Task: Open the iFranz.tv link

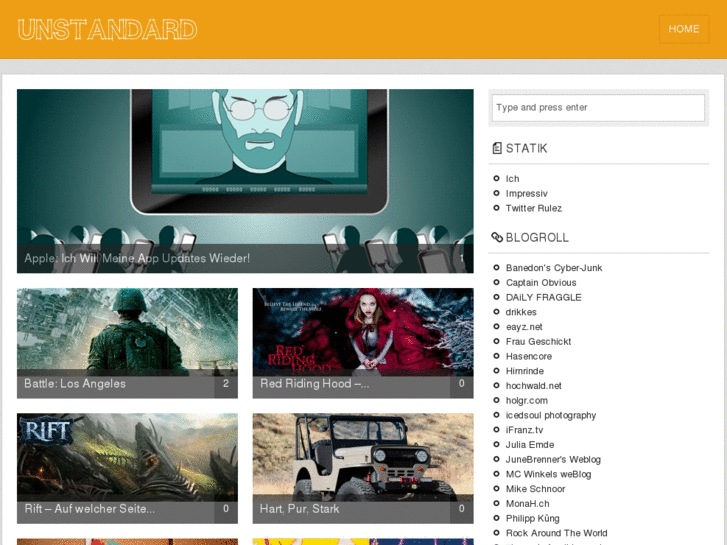Action: coord(524,430)
